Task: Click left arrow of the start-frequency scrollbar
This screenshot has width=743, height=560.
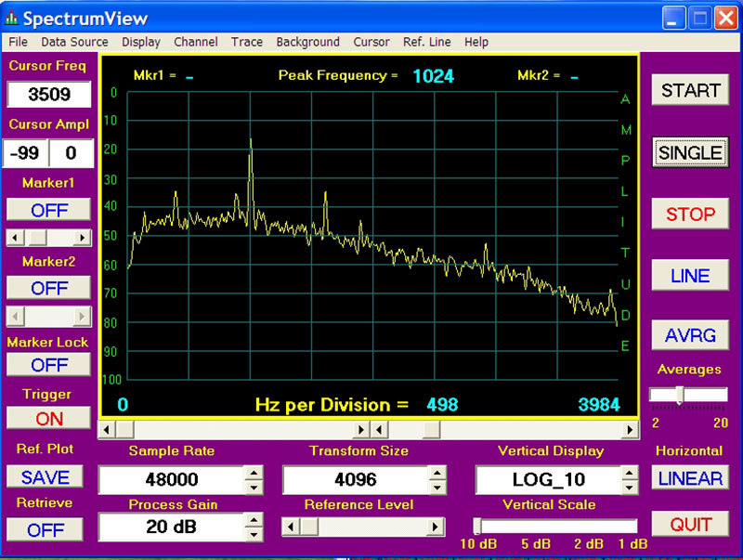Action: pyautogui.click(x=107, y=430)
